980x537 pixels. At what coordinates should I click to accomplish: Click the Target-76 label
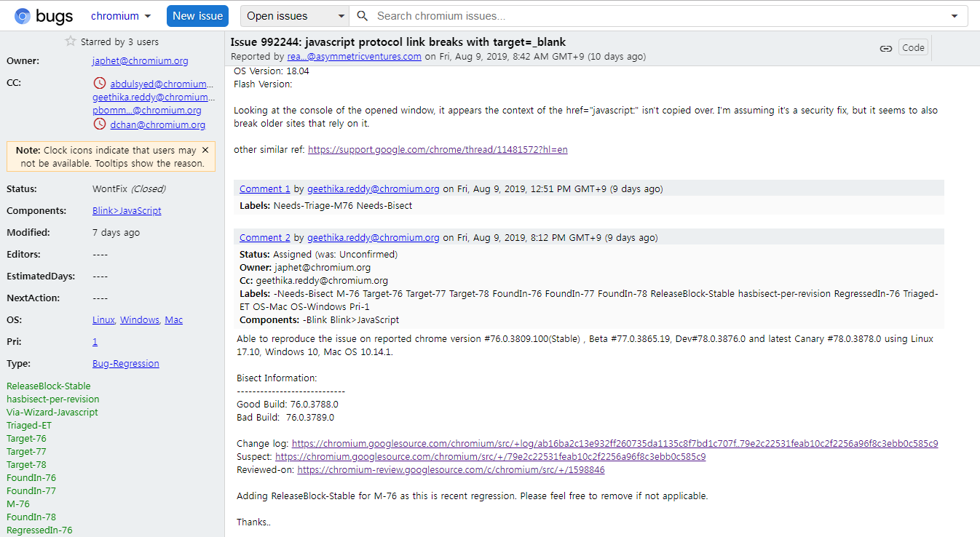[26, 439]
